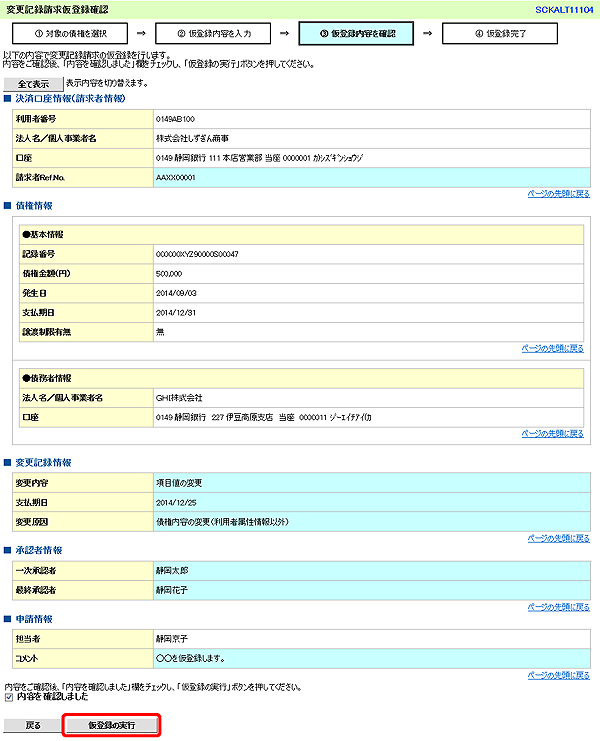
Task: Click the new due date 2014/12/25
Action: coord(176,502)
